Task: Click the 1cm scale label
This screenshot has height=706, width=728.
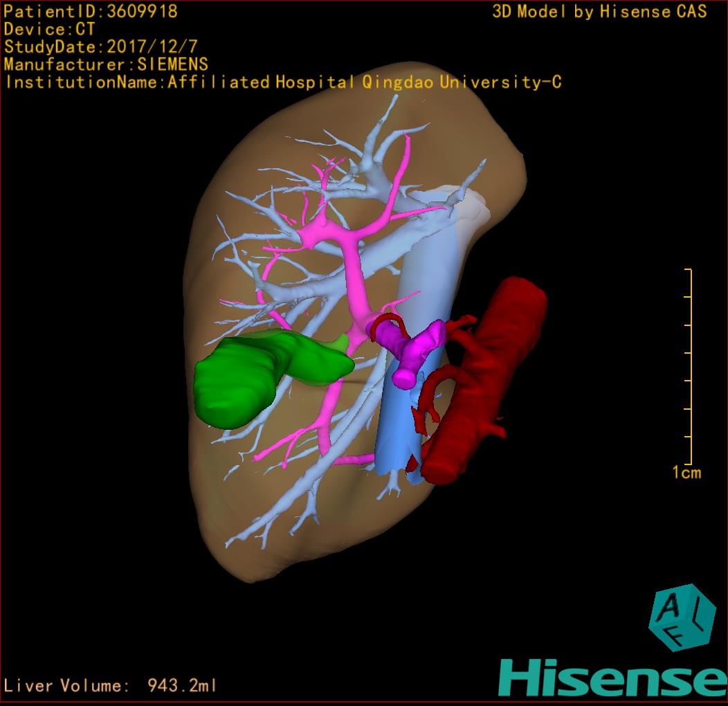Action: 686,473
